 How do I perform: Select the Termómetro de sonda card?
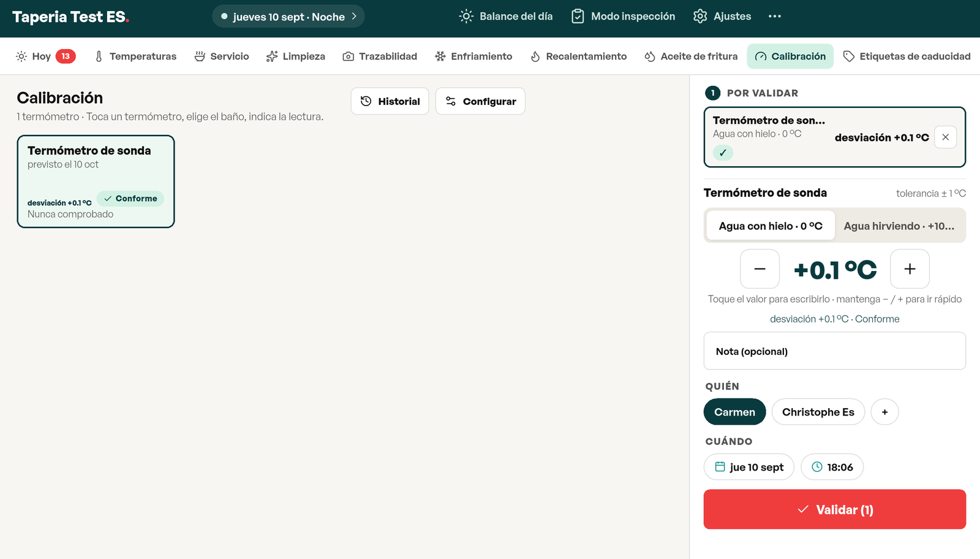click(96, 181)
